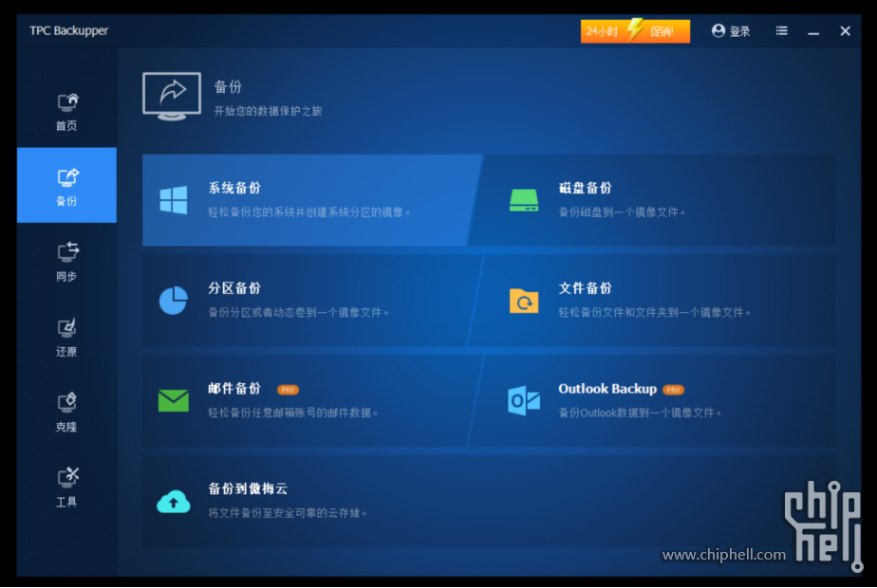Screen dimensions: 877x588
Task: Click the 24小时 促销 promotion banner
Action: pos(635,30)
